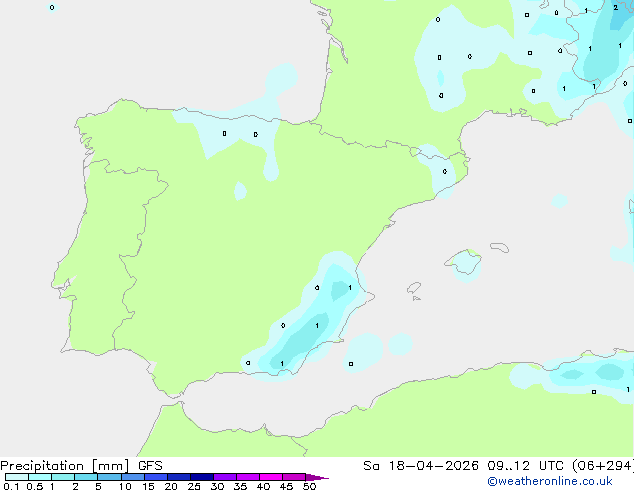Click the 'GFS' model label
Screen dimensions: 634x490
[x=150, y=466]
